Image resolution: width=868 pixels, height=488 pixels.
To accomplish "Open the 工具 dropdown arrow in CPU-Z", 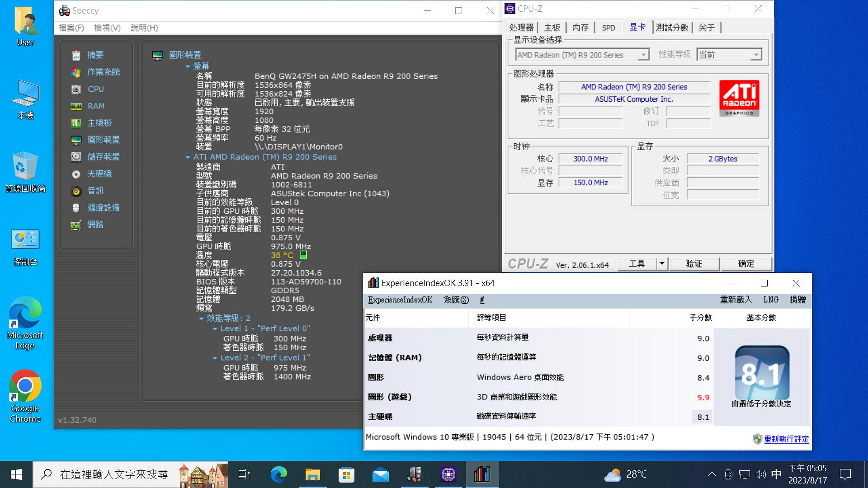I will 662,263.
